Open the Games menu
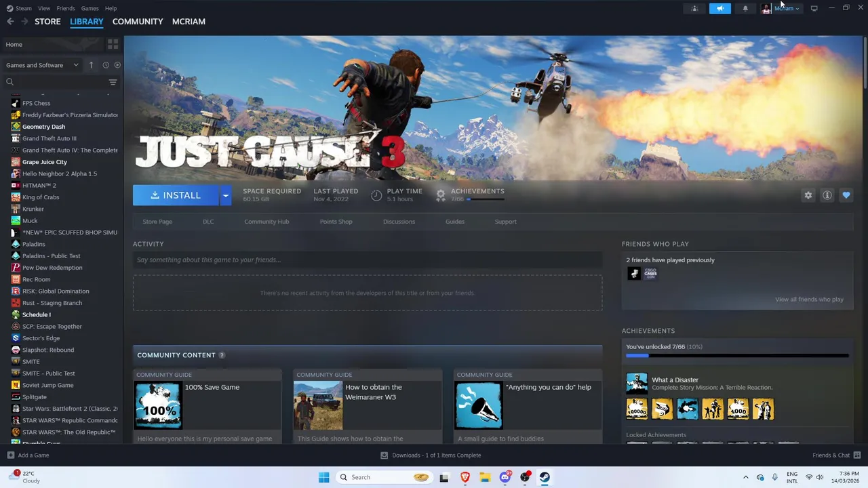Screen dimensions: 868x488 pos(90,8)
